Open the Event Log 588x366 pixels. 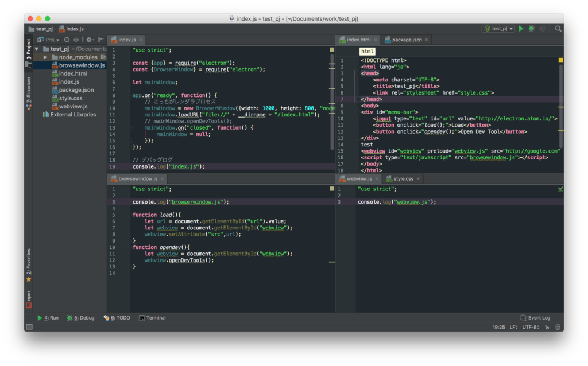pyautogui.click(x=535, y=318)
